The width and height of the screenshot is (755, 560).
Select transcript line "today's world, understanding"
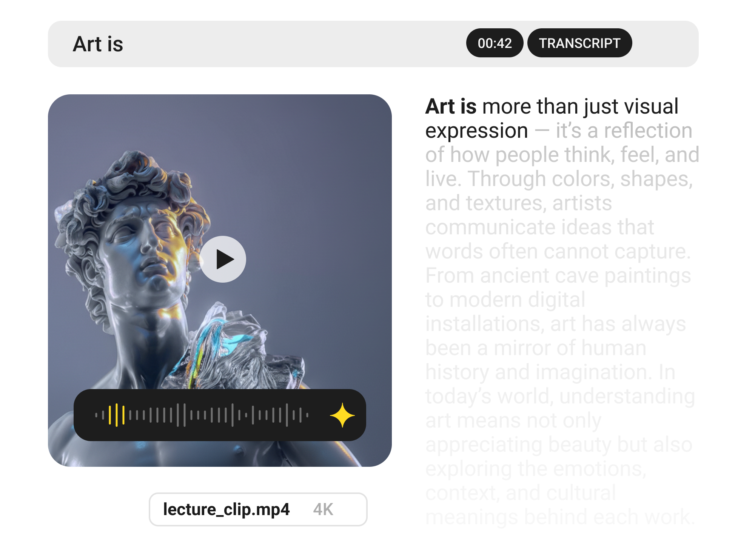[x=560, y=397]
